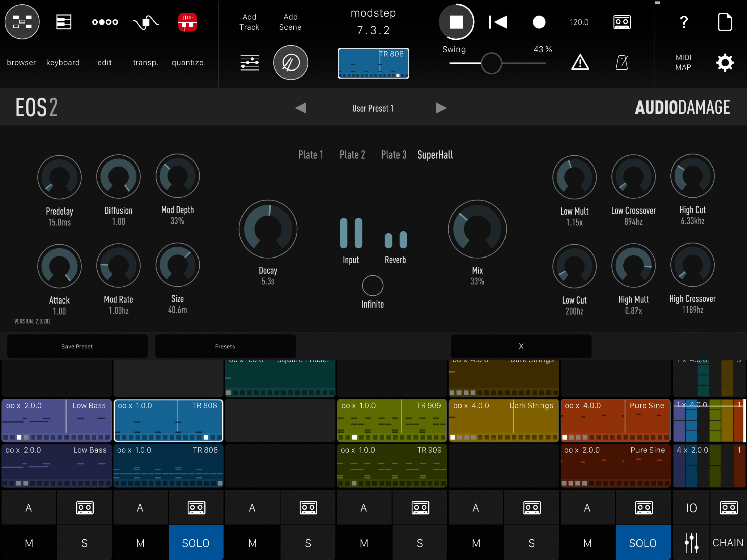Viewport: 747px width, 560px height.
Task: Open the MIDI MAP panel
Action: pyautogui.click(x=684, y=63)
